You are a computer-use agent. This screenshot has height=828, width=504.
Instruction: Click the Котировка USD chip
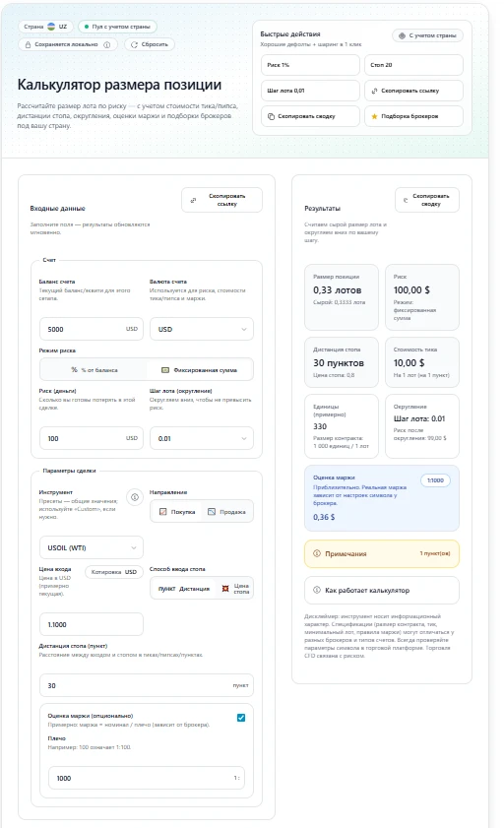coord(114,572)
